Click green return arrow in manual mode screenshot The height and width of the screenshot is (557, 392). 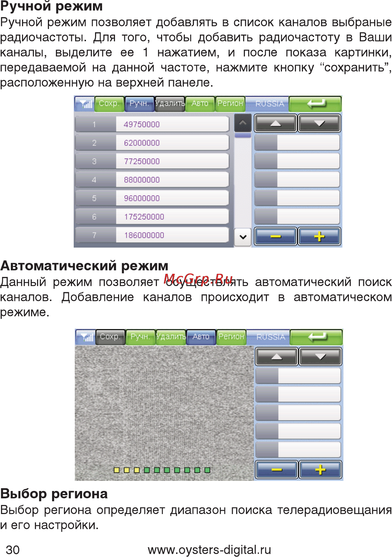coord(315,104)
